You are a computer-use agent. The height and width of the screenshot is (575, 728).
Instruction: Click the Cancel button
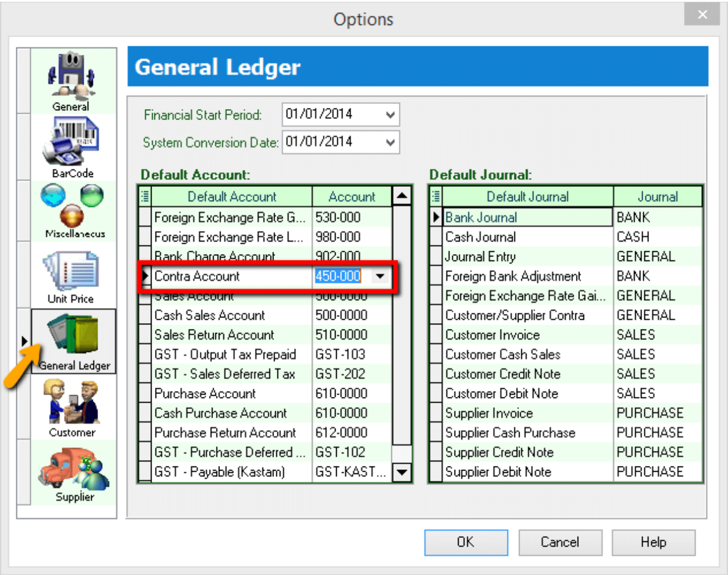pos(559,543)
